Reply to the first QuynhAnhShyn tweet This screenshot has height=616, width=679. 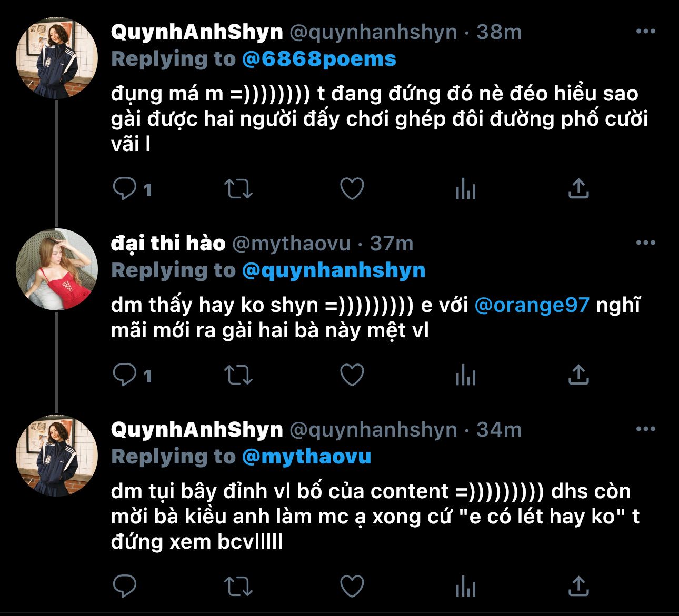point(125,189)
